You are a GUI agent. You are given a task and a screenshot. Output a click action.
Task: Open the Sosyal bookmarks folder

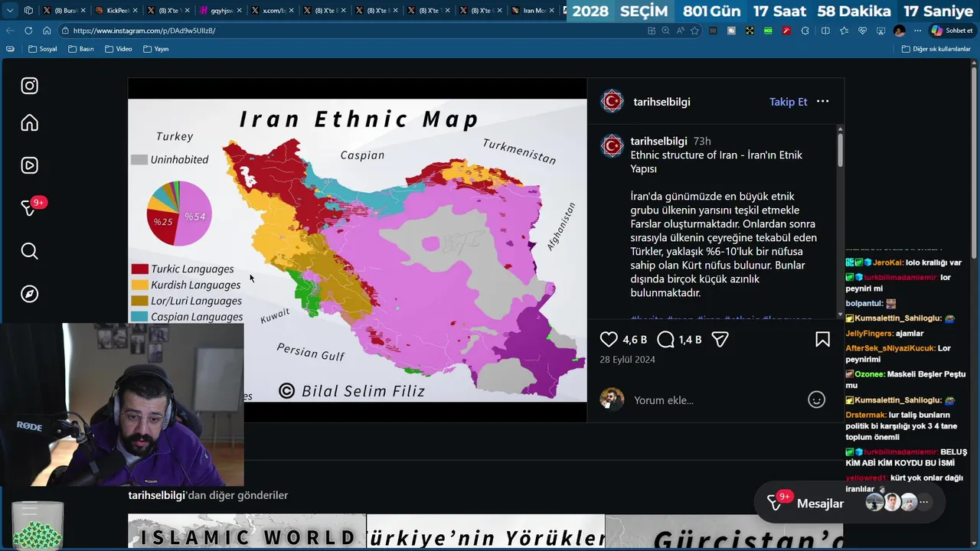coord(42,49)
